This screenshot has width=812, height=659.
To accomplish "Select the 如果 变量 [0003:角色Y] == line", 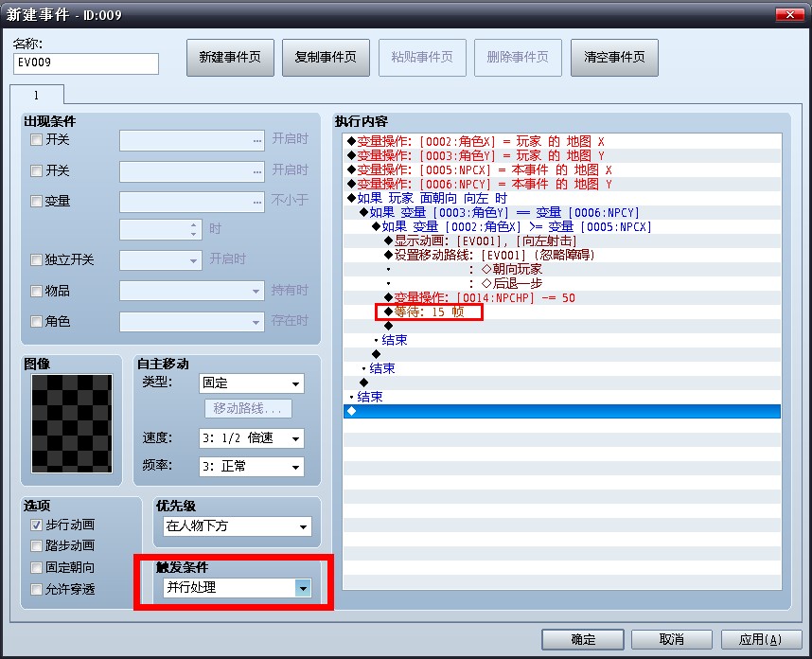I will click(x=562, y=212).
